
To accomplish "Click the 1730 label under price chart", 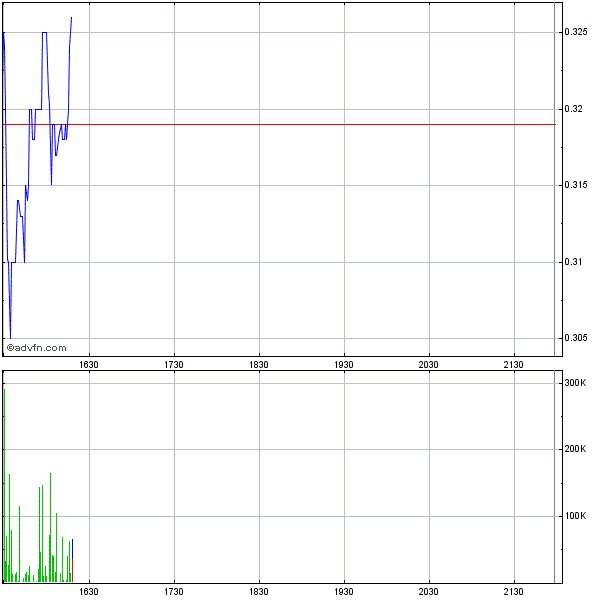I will pyautogui.click(x=174, y=365).
